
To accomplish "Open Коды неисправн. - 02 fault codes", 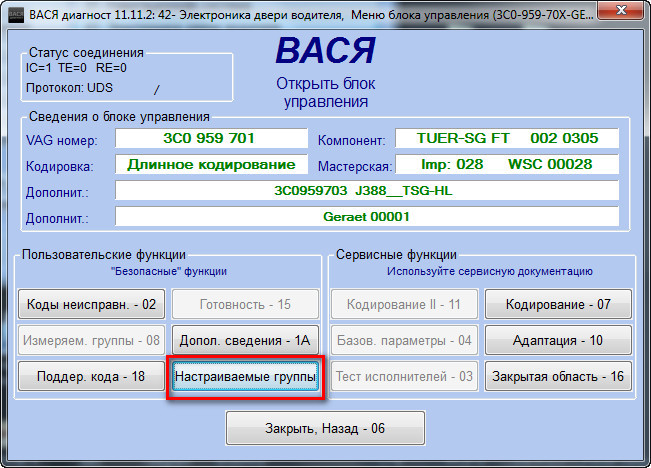I will pos(91,304).
